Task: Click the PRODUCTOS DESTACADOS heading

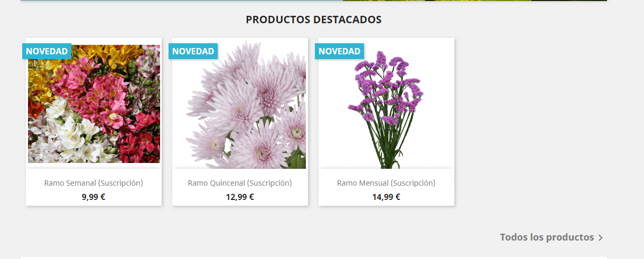Action: click(314, 20)
